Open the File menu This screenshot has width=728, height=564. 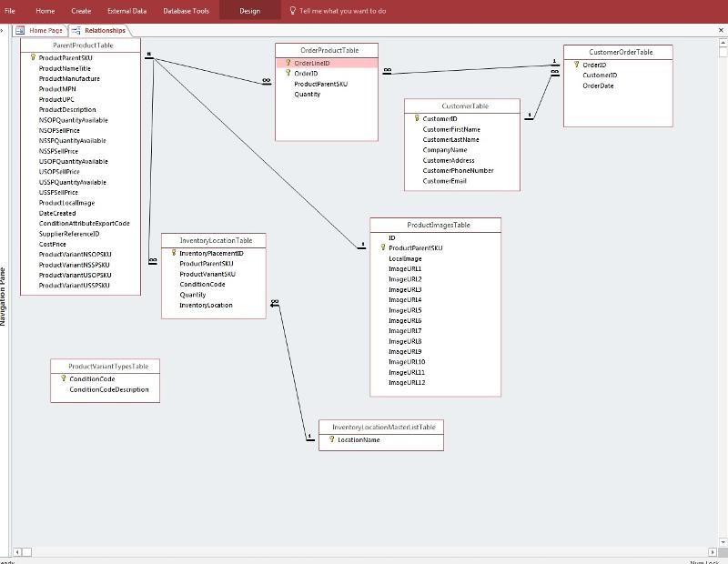coord(9,11)
